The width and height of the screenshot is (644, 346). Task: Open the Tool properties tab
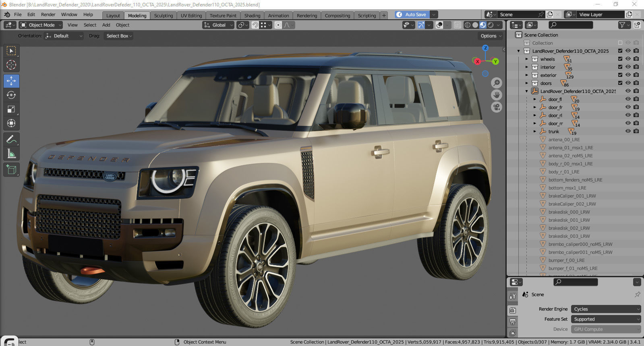pos(512,296)
